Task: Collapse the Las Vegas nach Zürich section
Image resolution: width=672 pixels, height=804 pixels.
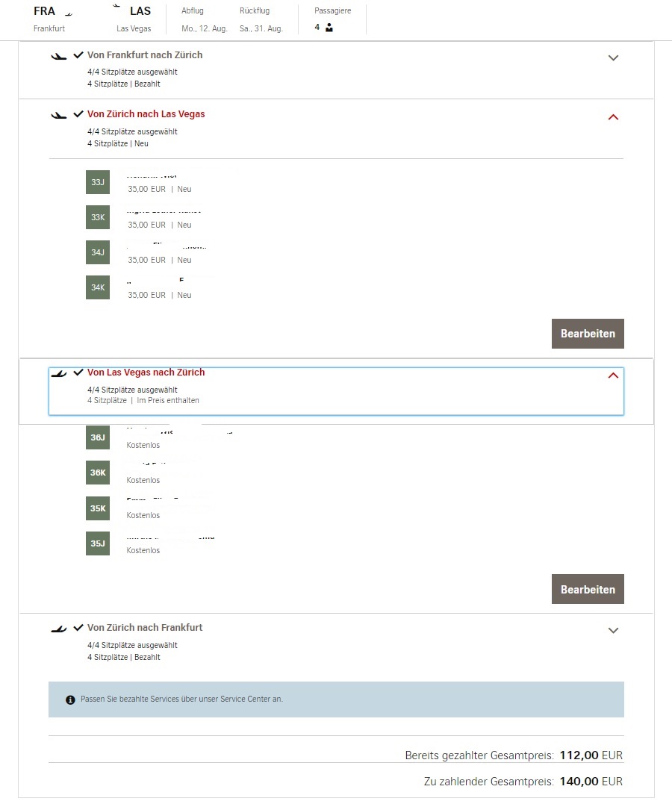Action: [613, 375]
